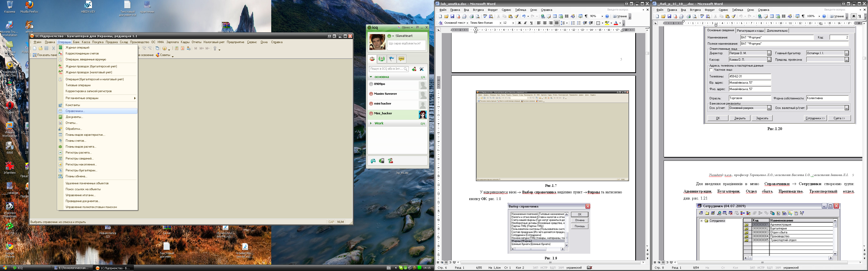
Task: Open Mozilla Firefox desktop icon
Action: pos(29,7)
